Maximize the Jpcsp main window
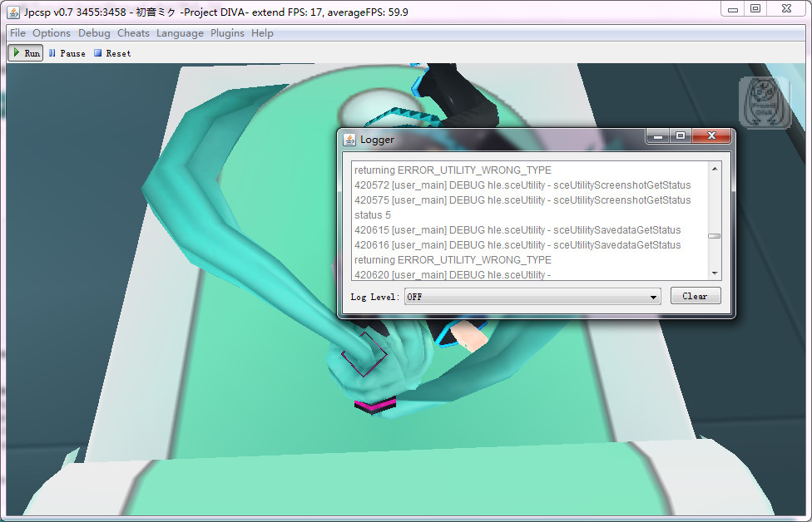Screen dimensions: 812x522 (755, 9)
